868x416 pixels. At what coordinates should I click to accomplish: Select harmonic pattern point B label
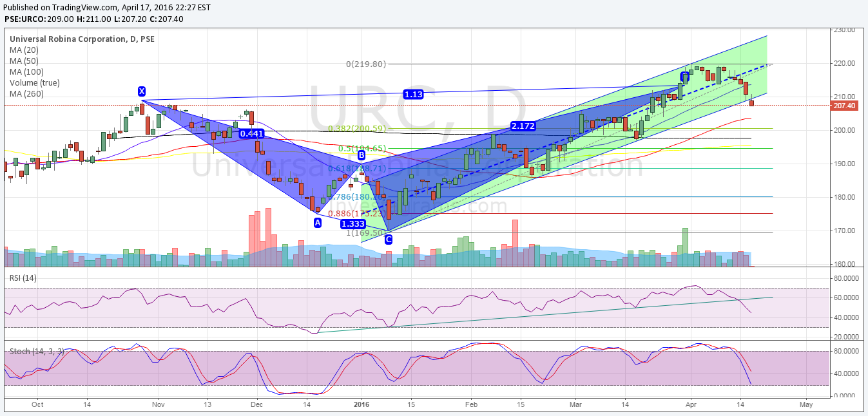pos(362,155)
